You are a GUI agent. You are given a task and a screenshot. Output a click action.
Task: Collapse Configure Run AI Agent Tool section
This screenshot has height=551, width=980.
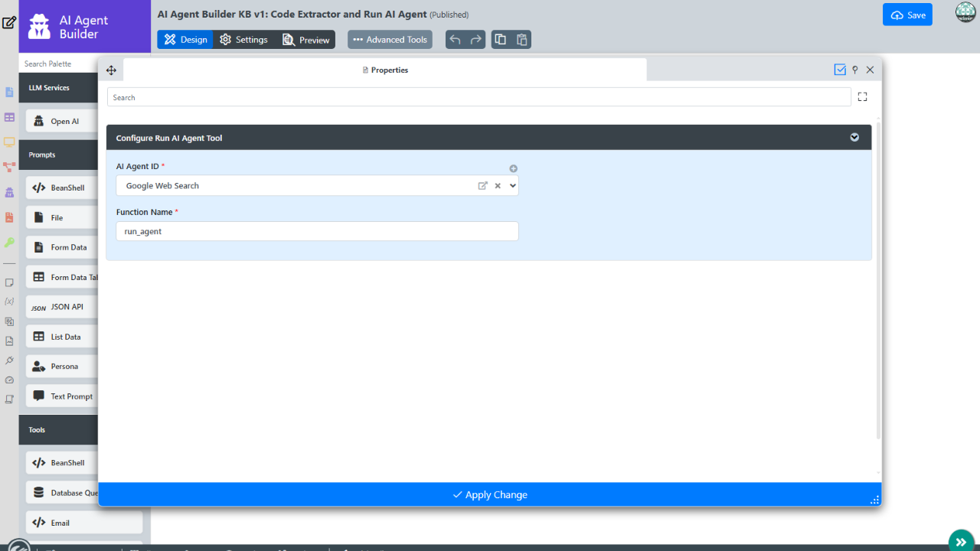point(854,138)
